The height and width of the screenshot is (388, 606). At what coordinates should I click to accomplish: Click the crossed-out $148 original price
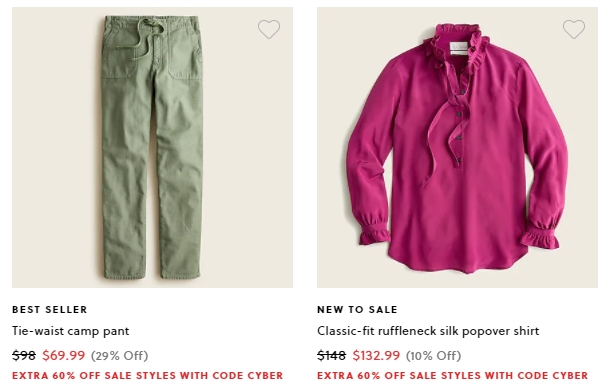coord(331,355)
